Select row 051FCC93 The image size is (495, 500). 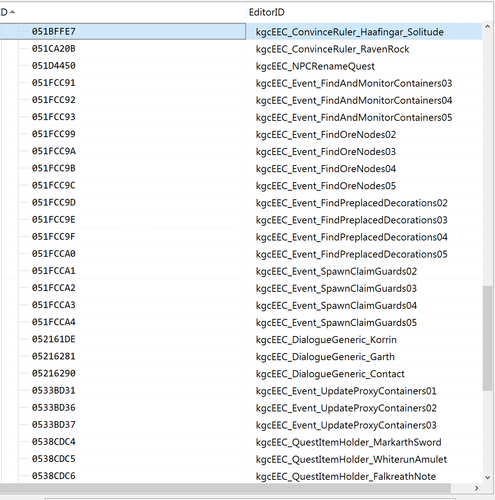pyautogui.click(x=54, y=117)
